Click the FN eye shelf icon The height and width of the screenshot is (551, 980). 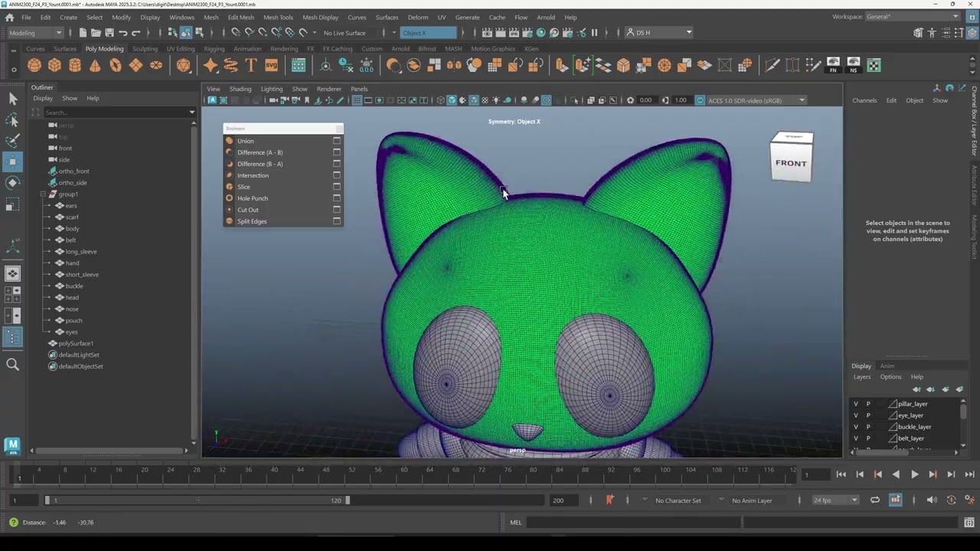click(833, 66)
